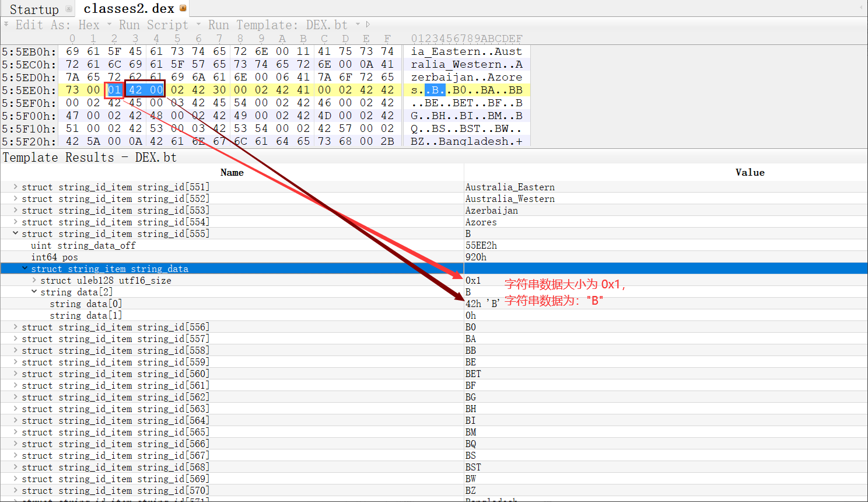Select highlighted hex byte 01 in row 5:5EE0h
The image size is (868, 502).
(114, 90)
